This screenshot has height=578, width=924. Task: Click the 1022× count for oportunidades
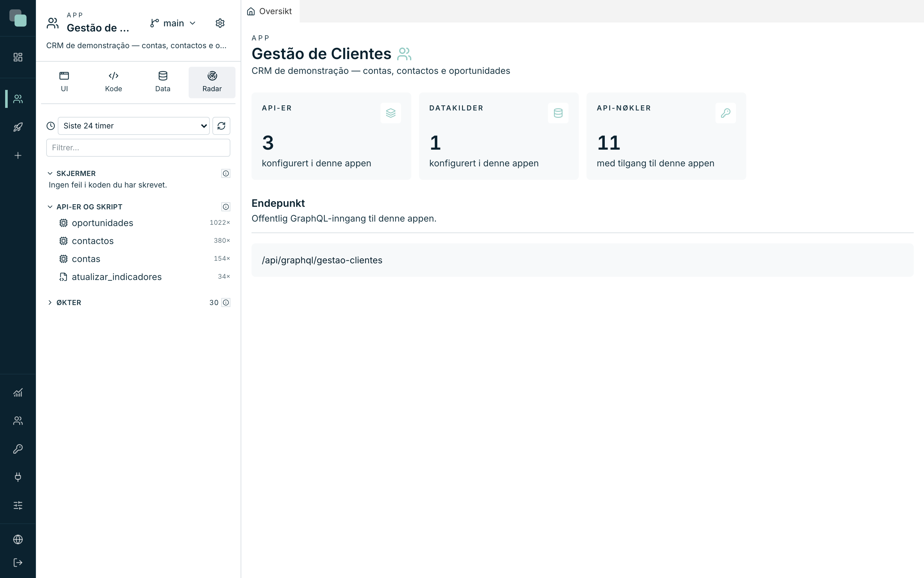[x=220, y=223]
